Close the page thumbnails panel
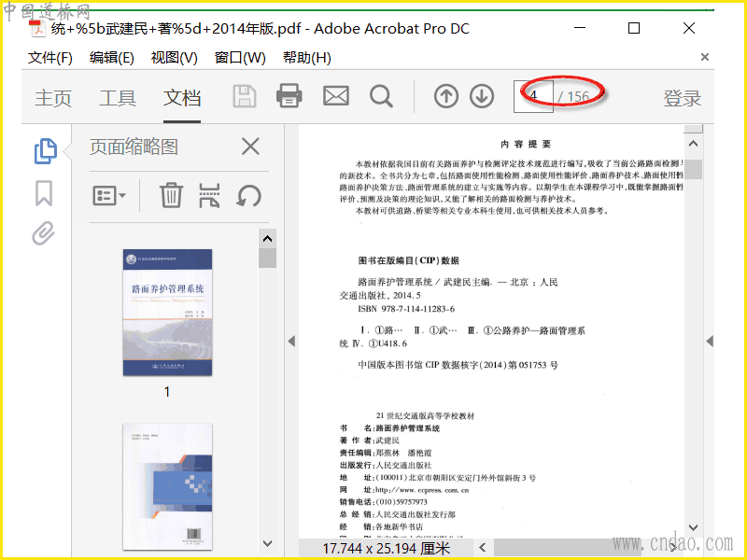The height and width of the screenshot is (560, 747). (250, 147)
